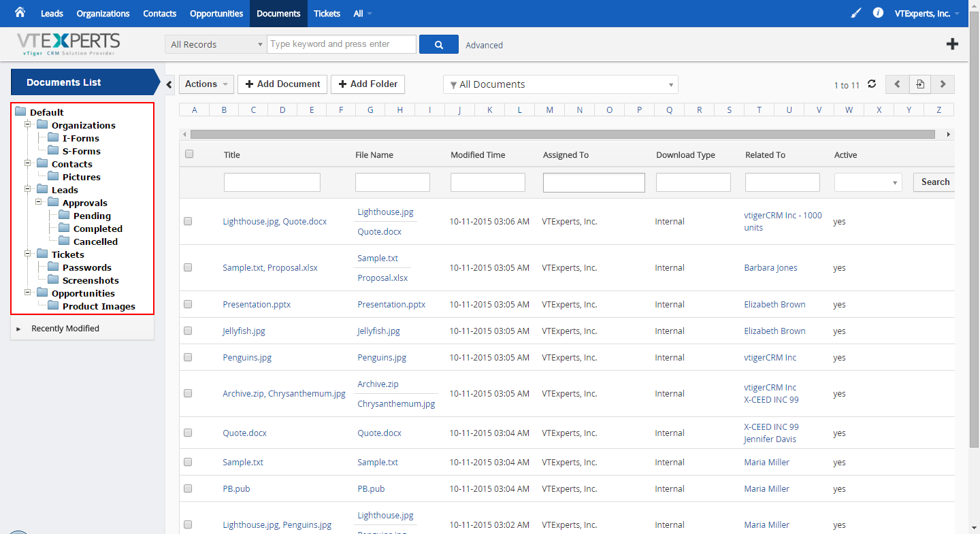980x534 pixels.
Task: Select the Passwords folder
Action: click(x=86, y=267)
